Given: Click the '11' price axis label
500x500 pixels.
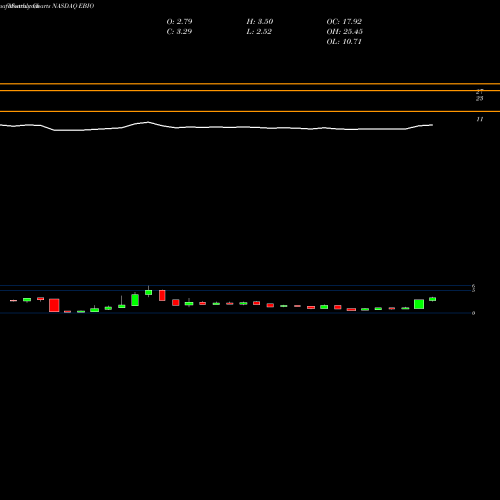Looking at the screenshot, I should click(x=479, y=119).
